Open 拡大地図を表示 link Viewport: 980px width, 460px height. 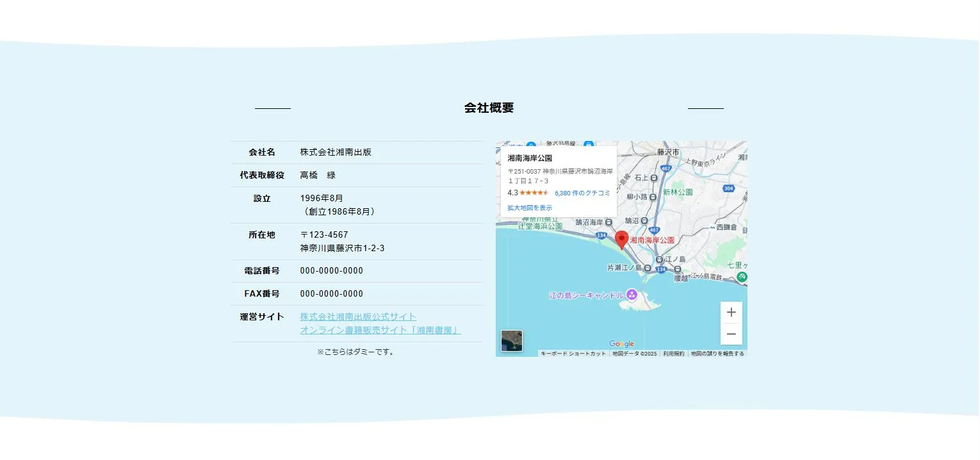[x=530, y=208]
